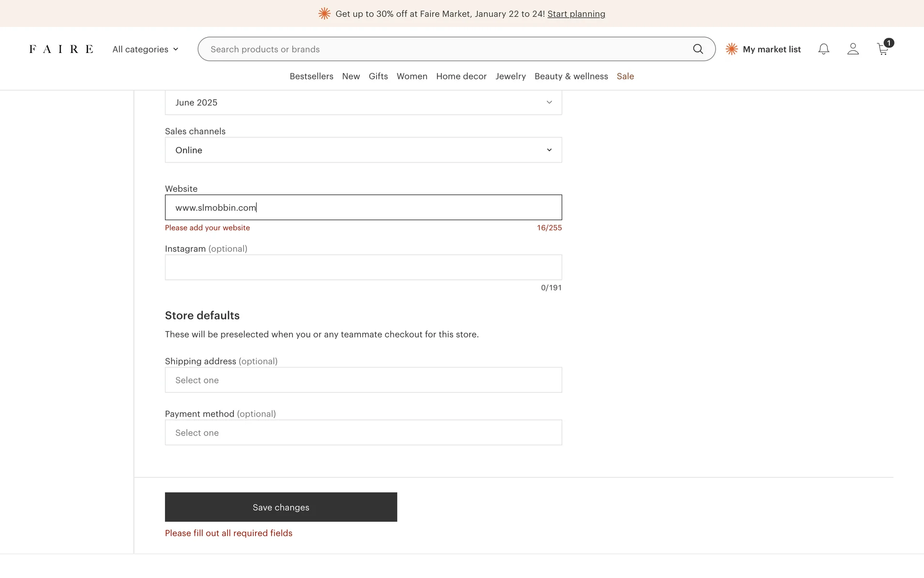Focus the Website text field
The image size is (924, 578).
[363, 208]
